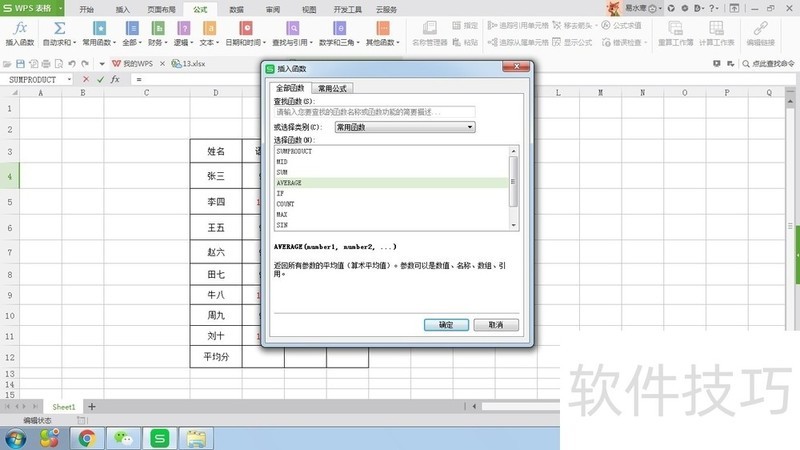800x450 pixels.
Task: Cancel formula entry with red X
Action: [86, 80]
